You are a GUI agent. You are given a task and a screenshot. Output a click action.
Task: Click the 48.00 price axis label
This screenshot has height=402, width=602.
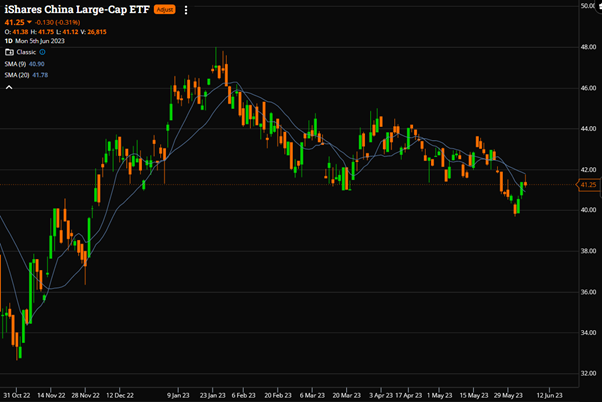coord(588,47)
